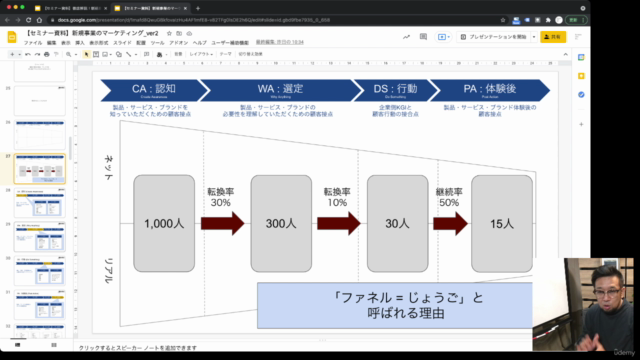Image resolution: width=640 pixels, height=360 pixels.
Task: Open the 挿入 menu
Action: [80, 43]
